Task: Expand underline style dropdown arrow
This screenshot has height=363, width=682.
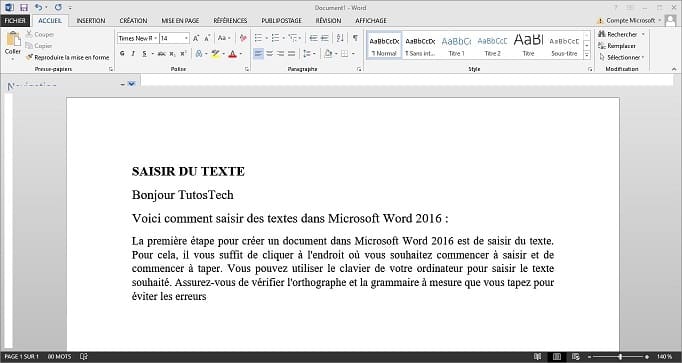Action: coord(152,54)
